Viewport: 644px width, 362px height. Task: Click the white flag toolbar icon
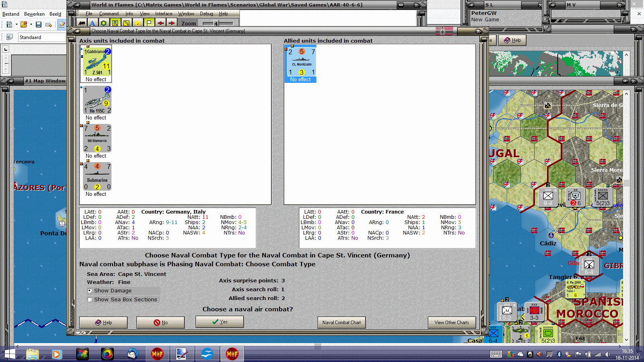pyautogui.click(x=149, y=23)
